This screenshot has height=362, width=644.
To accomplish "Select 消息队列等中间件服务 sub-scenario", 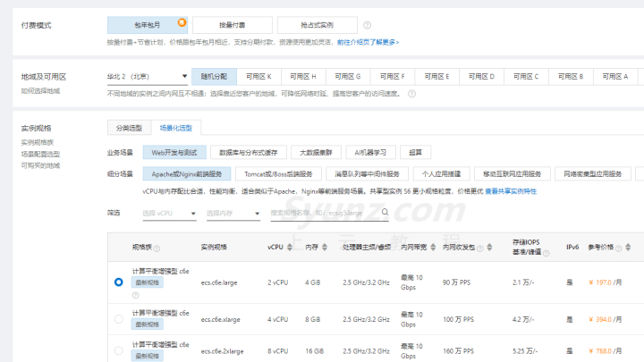I will click(x=368, y=174).
